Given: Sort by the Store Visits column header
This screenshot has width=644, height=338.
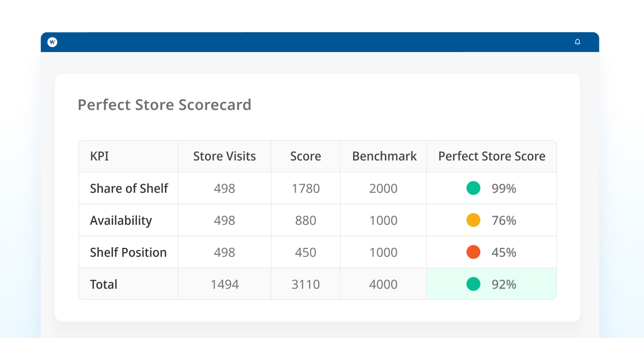Looking at the screenshot, I should tap(224, 156).
